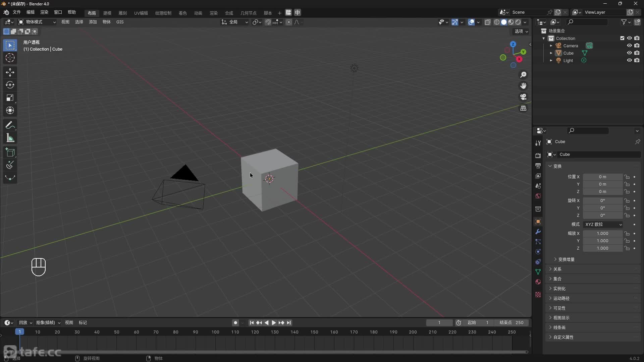Switch to the UV编辑 workspace tab
Viewport: 644px width, 362px height.
(141, 13)
